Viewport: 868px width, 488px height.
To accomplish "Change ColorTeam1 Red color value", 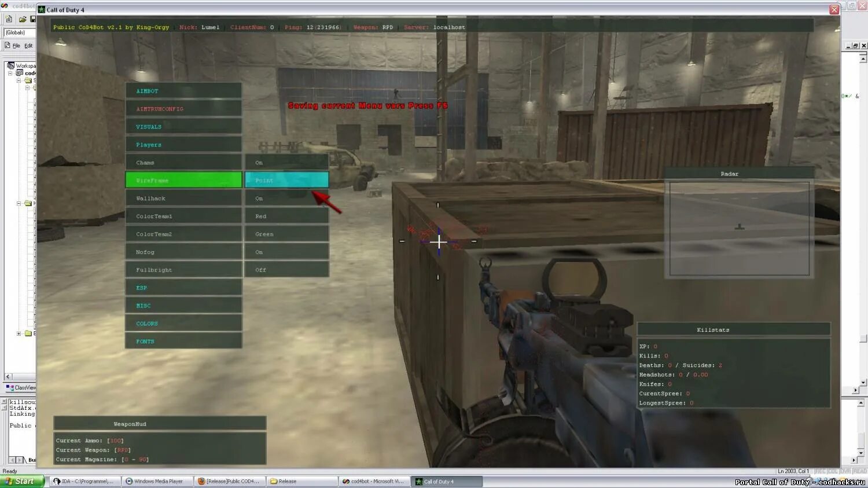I will coord(286,217).
